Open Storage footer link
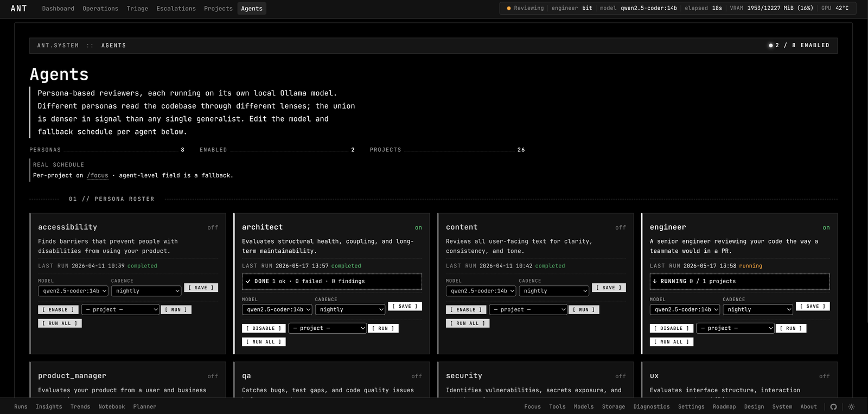This screenshot has height=414, width=868. (x=614, y=406)
